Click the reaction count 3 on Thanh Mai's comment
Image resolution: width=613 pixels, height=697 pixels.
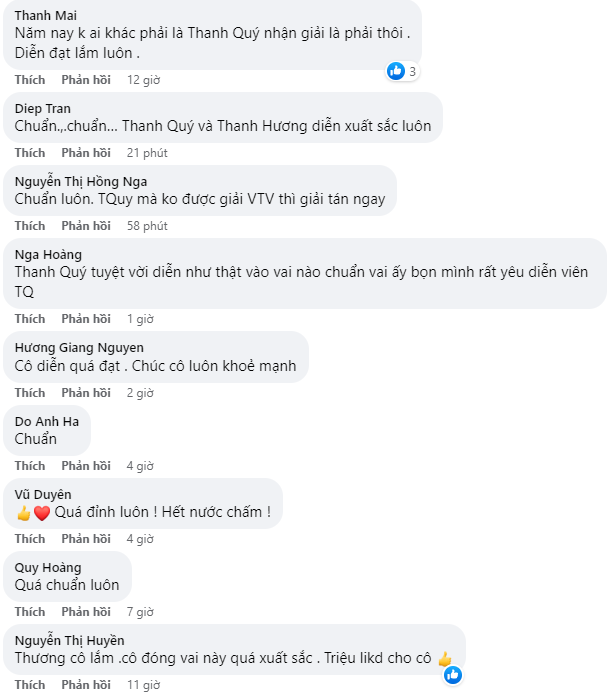click(x=412, y=71)
